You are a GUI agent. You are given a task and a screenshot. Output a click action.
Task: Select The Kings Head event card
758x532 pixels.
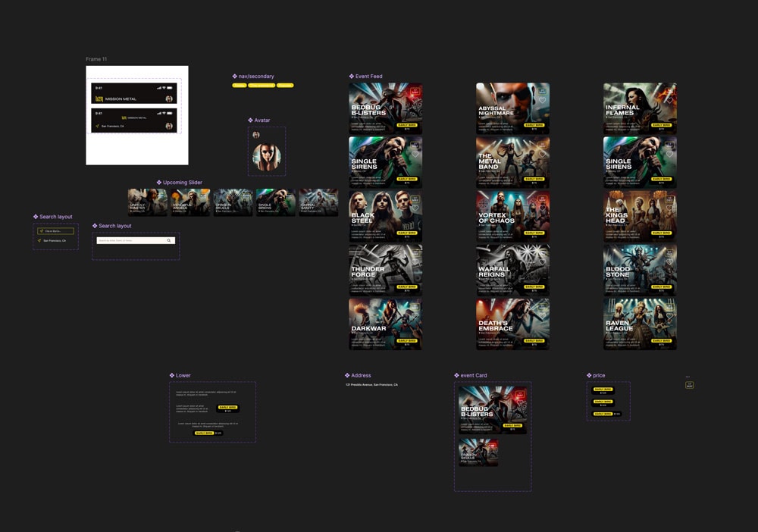[640, 216]
